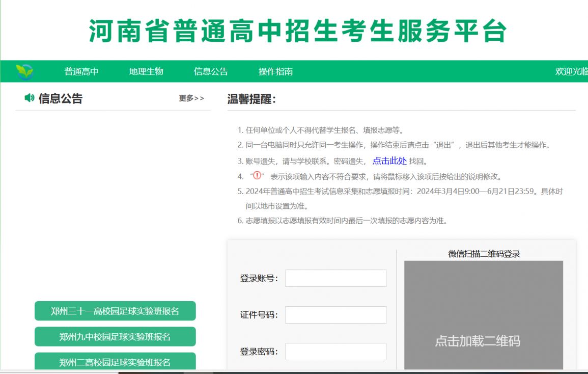Screen dimensions: 588x374
Task: Click the 更多>> link for more announcements
Action: point(191,99)
